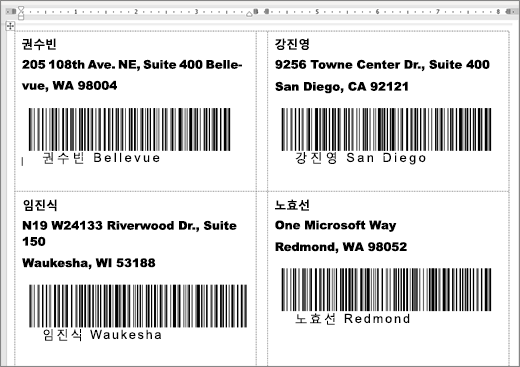Click the text 'Waukesha, WI 53188'
Image resolution: width=520 pixels, height=367 pixels.
click(x=89, y=263)
